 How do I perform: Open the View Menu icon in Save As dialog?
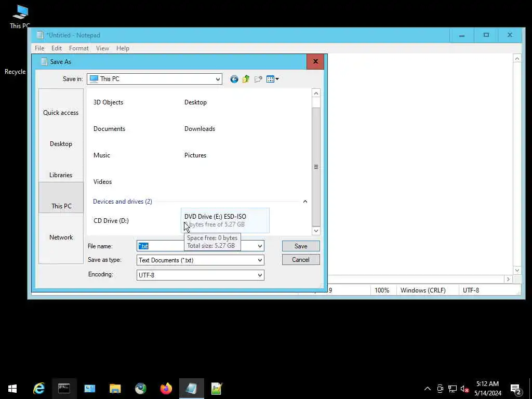[x=272, y=79]
